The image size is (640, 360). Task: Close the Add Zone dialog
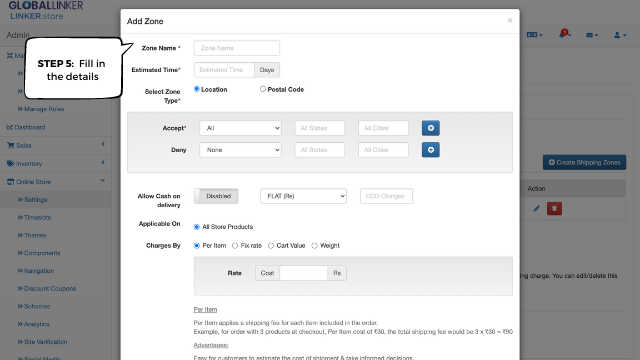coord(510,20)
